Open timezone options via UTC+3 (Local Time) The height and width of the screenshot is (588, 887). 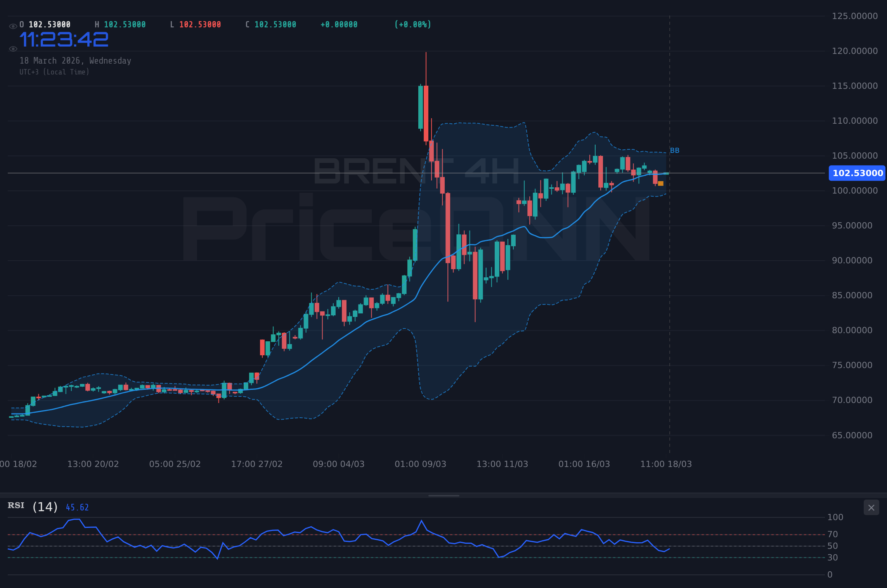pyautogui.click(x=54, y=72)
